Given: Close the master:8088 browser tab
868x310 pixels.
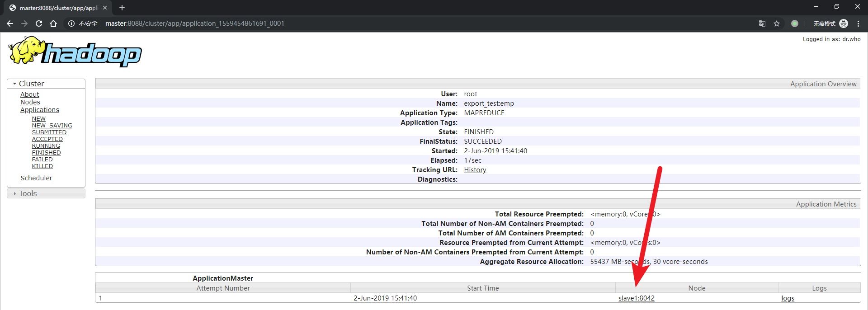Looking at the screenshot, I should tap(105, 8).
